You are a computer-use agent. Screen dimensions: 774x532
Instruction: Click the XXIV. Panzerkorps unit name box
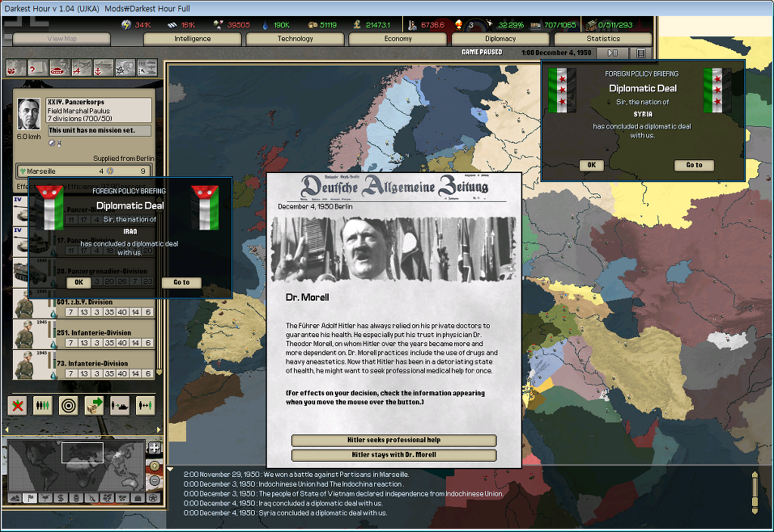[99, 110]
